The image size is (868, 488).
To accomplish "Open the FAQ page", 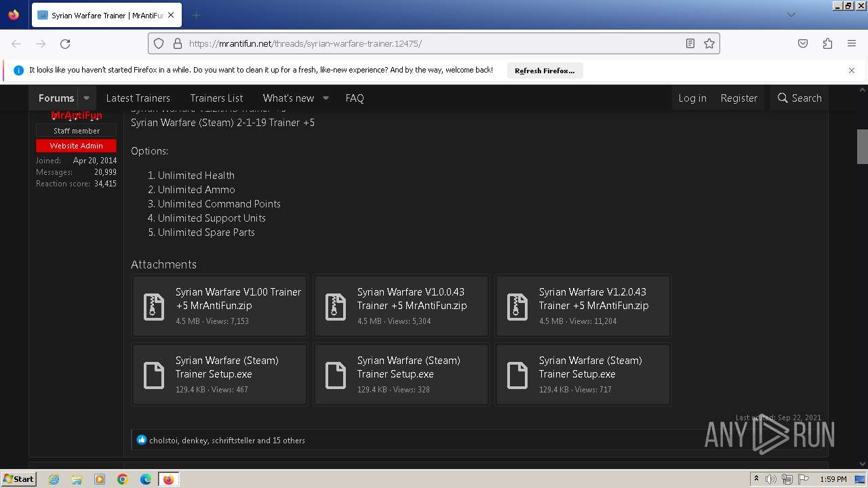I will [x=355, y=98].
